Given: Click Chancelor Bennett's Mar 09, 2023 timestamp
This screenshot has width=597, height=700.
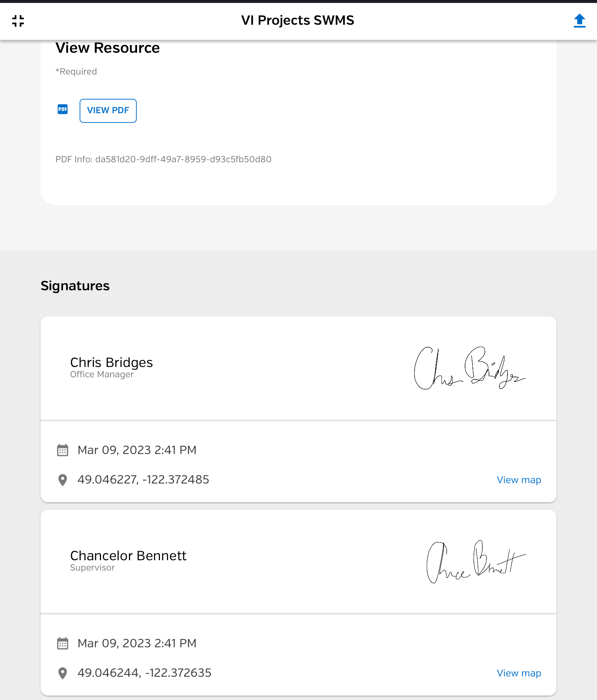Looking at the screenshot, I should tap(137, 643).
